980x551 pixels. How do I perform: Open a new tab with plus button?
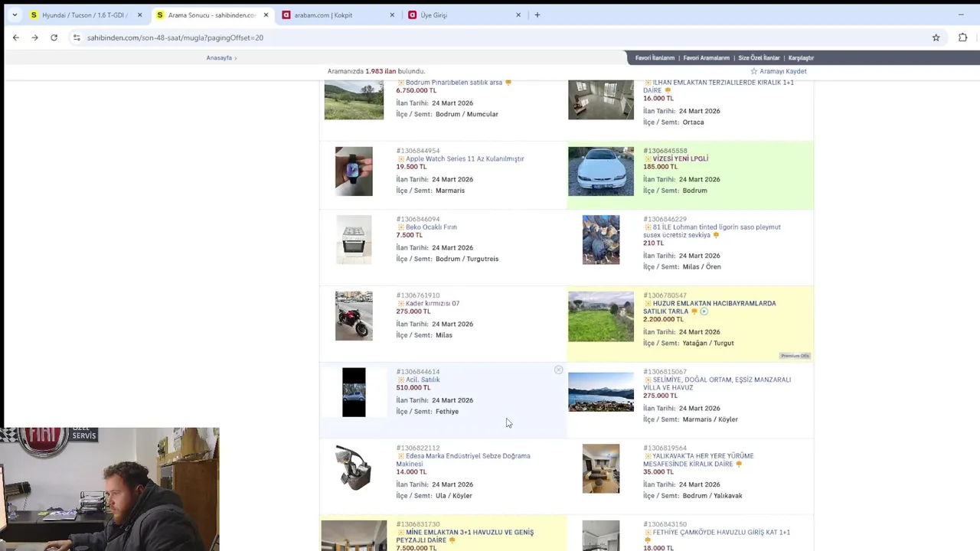click(x=537, y=15)
